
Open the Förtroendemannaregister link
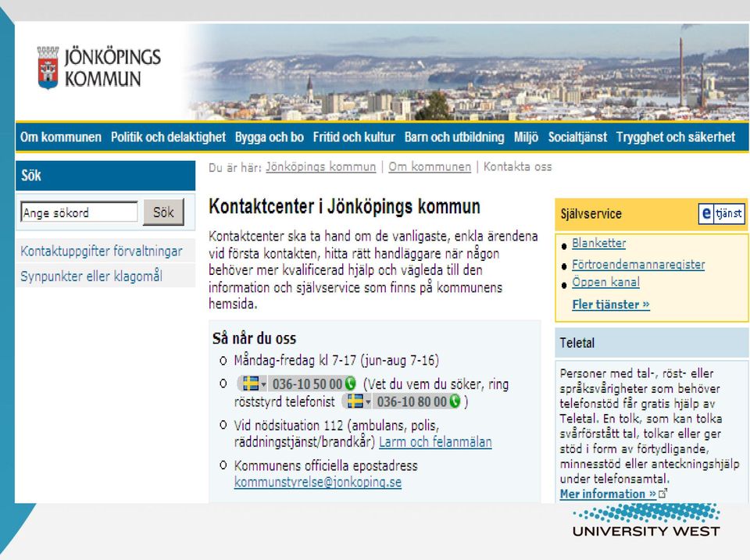[x=638, y=265]
